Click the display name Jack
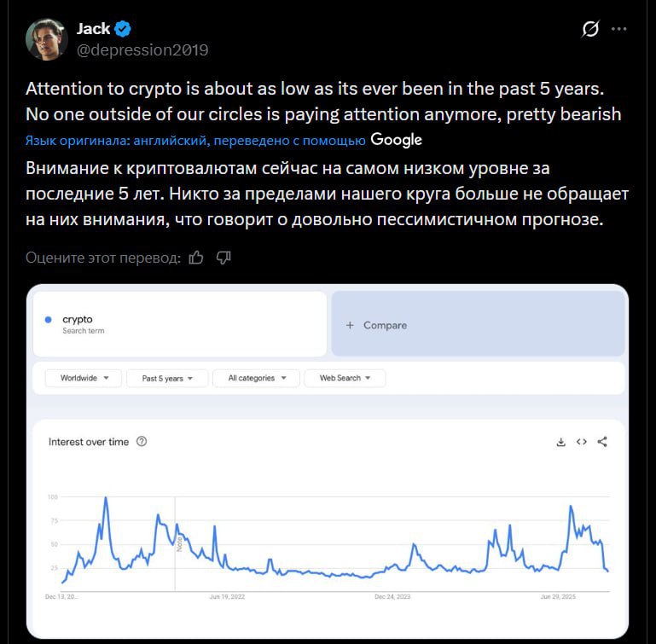 coord(93,28)
